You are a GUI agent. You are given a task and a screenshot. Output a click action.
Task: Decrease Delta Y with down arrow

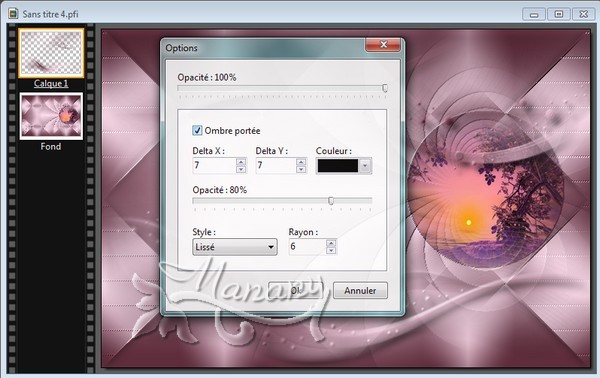click(301, 169)
